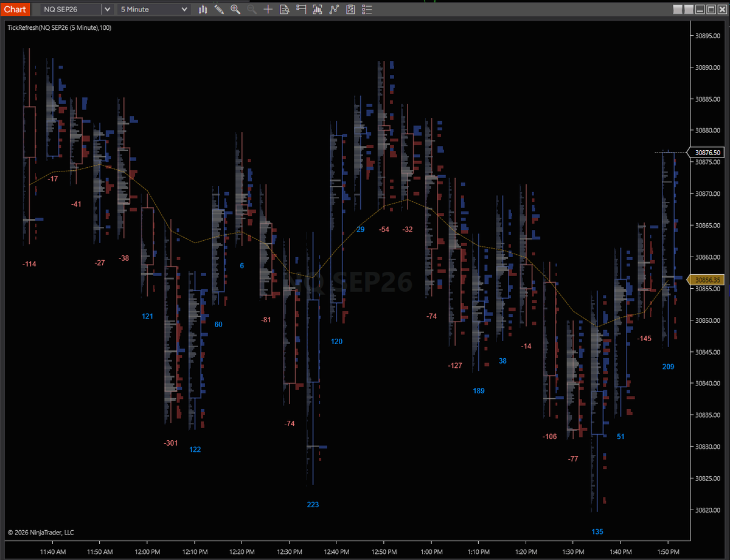Click the 30876.50 current price marker
Viewport: 730px width, 560px height.
[706, 153]
